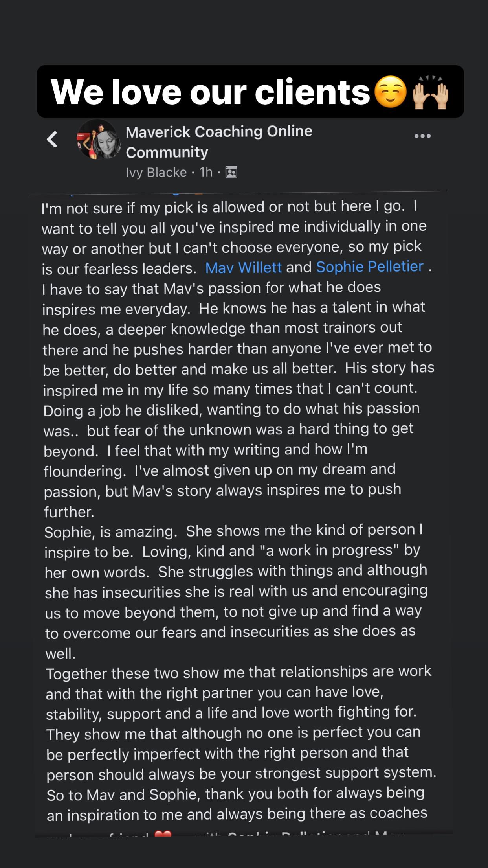The image size is (488, 868).
Task: Tap the back arrow chevron
Action: tap(52, 140)
